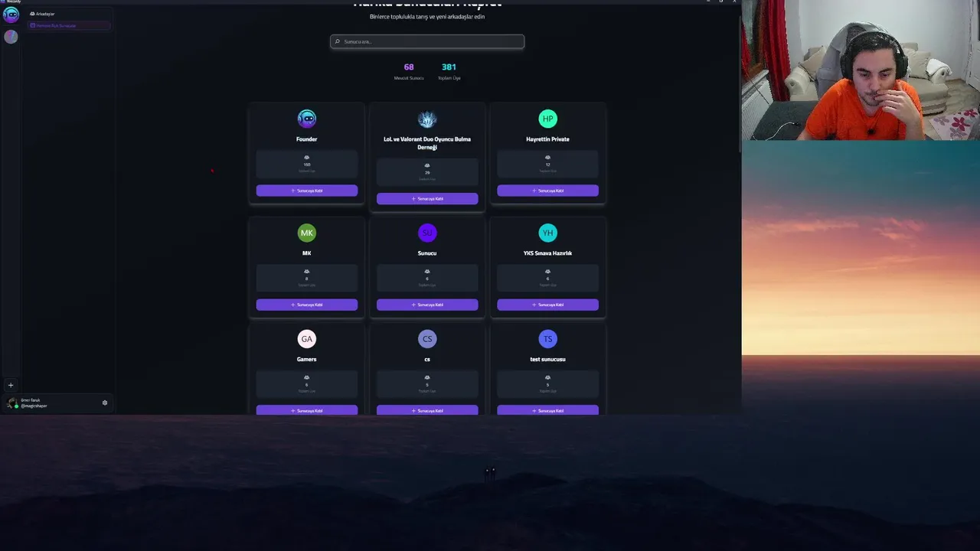Click the white GA Gamers avatar
The height and width of the screenshot is (551, 980).
pyautogui.click(x=307, y=338)
